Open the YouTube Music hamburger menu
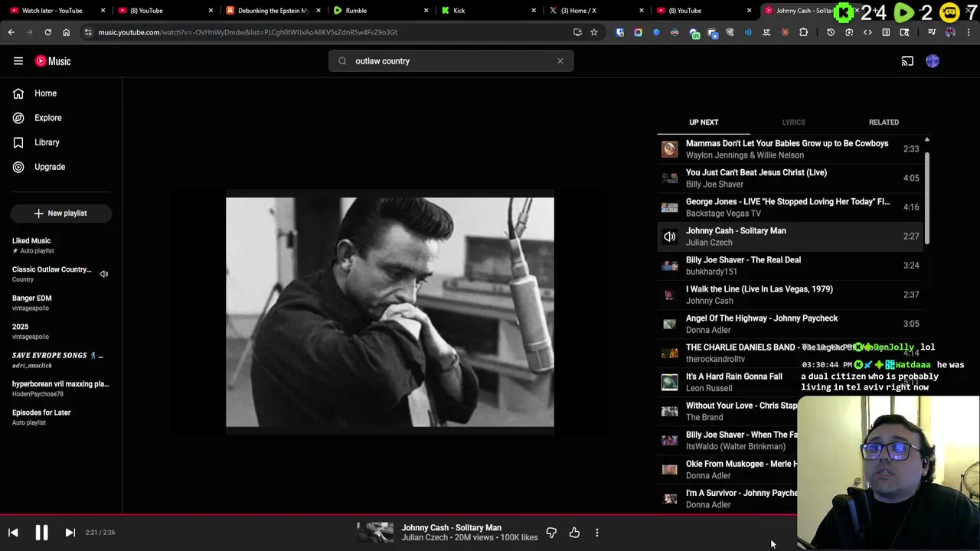 (x=18, y=61)
